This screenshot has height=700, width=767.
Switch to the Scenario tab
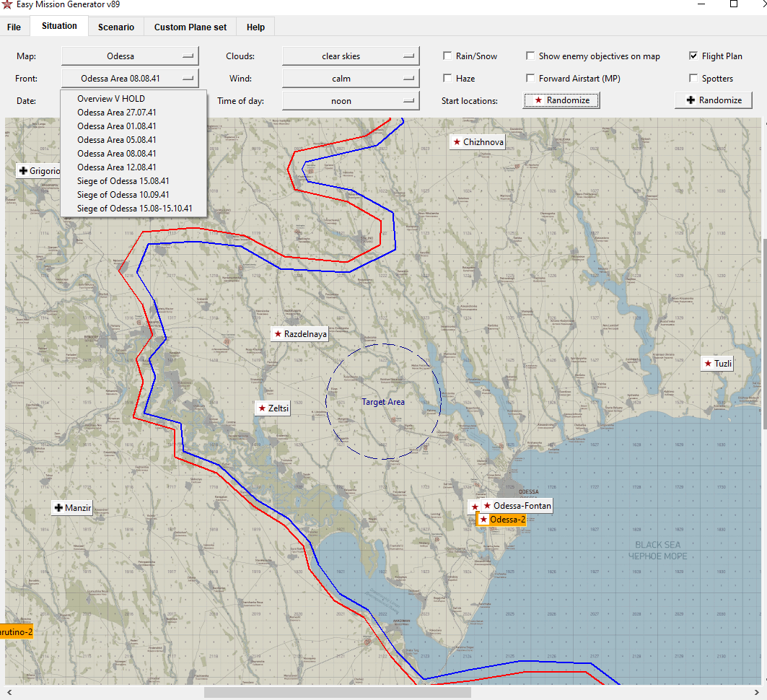point(116,27)
